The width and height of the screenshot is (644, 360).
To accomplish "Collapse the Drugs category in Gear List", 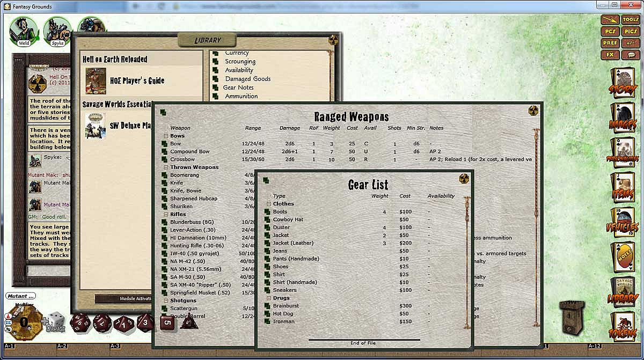I will click(x=268, y=298).
